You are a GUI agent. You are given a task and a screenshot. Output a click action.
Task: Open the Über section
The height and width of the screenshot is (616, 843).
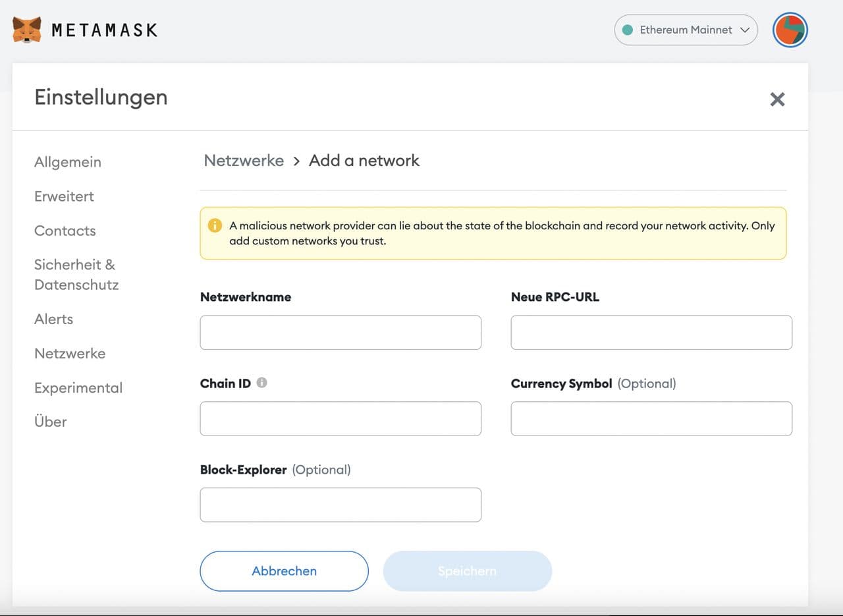[51, 422]
